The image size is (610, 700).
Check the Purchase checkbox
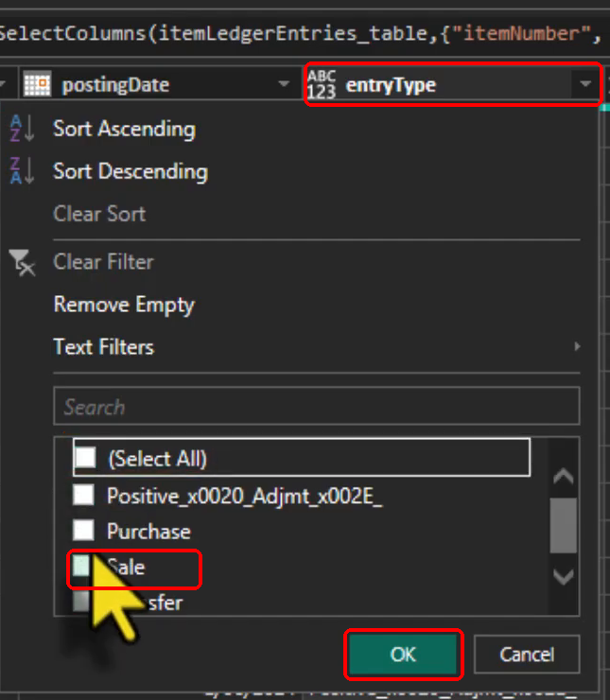coord(83,530)
